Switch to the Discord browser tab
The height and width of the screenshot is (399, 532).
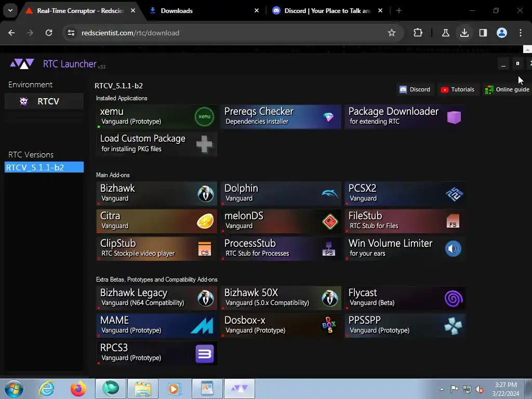tap(328, 11)
